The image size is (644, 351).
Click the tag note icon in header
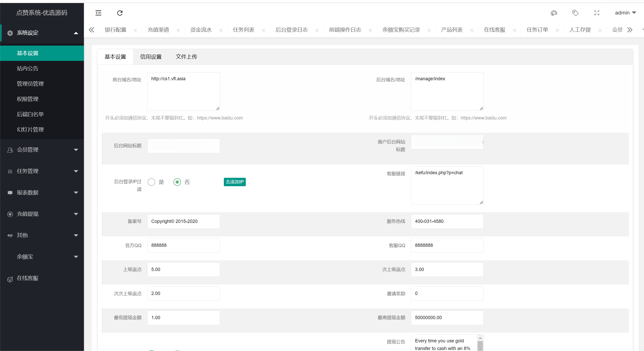point(575,13)
